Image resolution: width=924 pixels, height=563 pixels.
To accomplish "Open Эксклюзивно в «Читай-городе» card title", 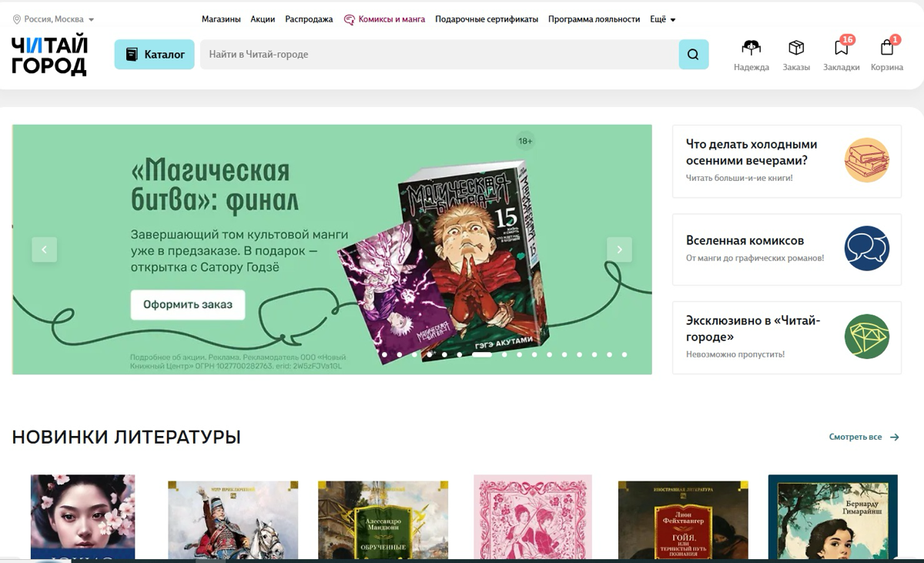I will click(753, 329).
